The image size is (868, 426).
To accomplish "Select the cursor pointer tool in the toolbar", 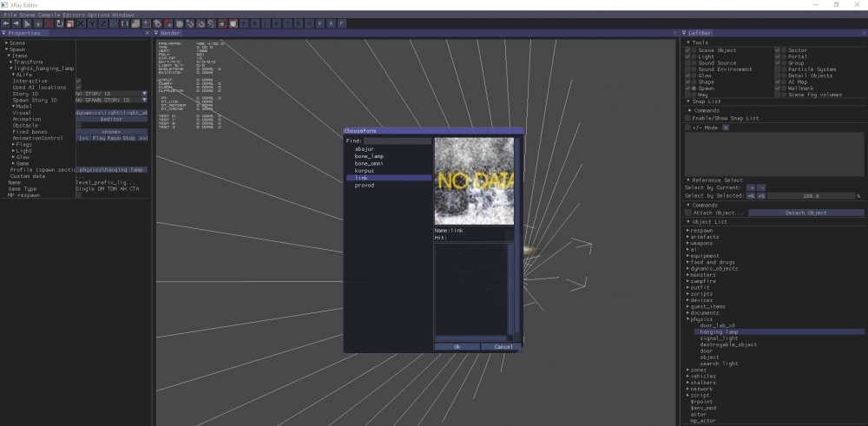I will pos(28,23).
